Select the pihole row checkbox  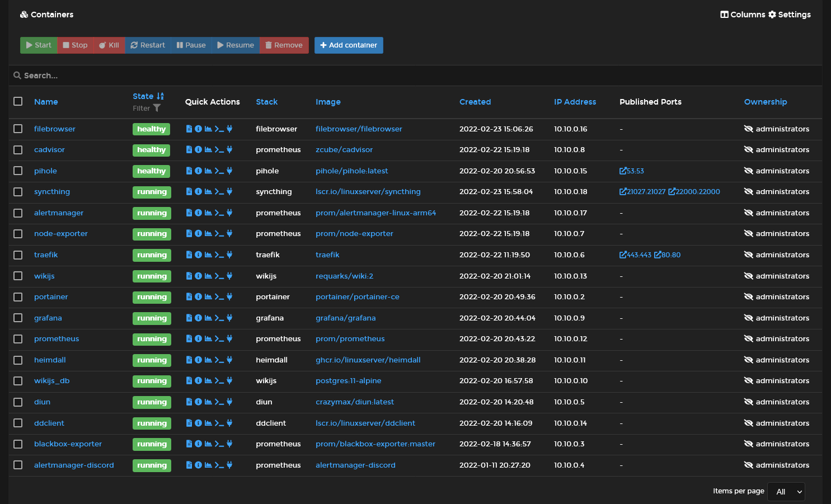(18, 171)
